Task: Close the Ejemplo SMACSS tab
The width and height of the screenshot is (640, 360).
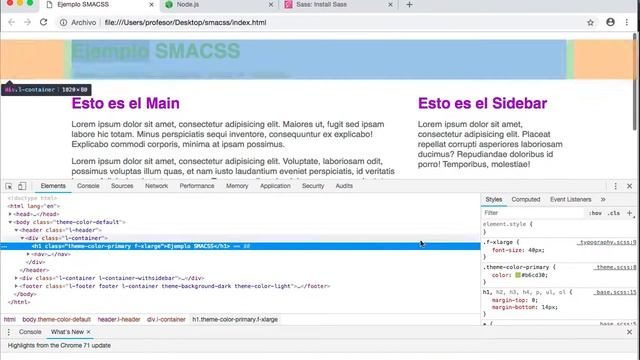Action: [151, 4]
